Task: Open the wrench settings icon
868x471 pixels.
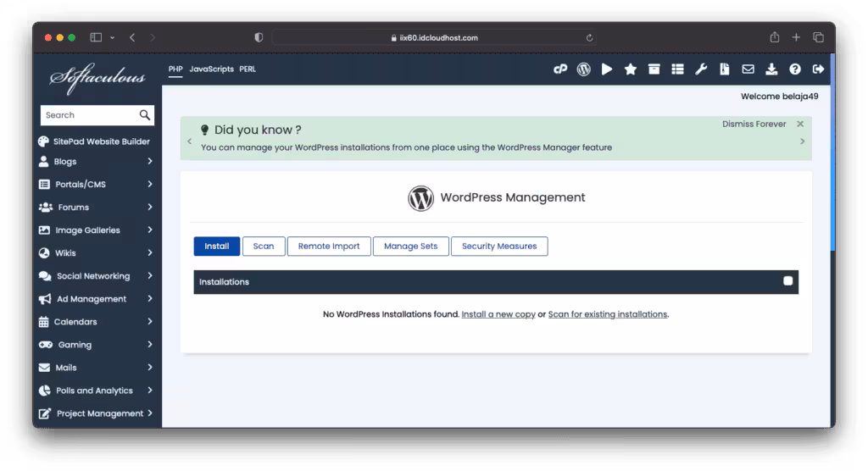Action: (x=701, y=69)
